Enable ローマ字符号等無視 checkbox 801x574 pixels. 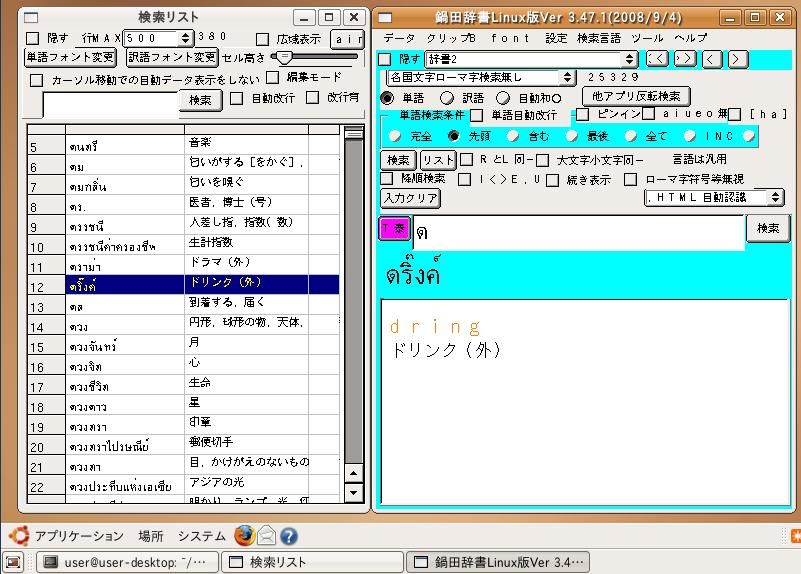point(630,179)
